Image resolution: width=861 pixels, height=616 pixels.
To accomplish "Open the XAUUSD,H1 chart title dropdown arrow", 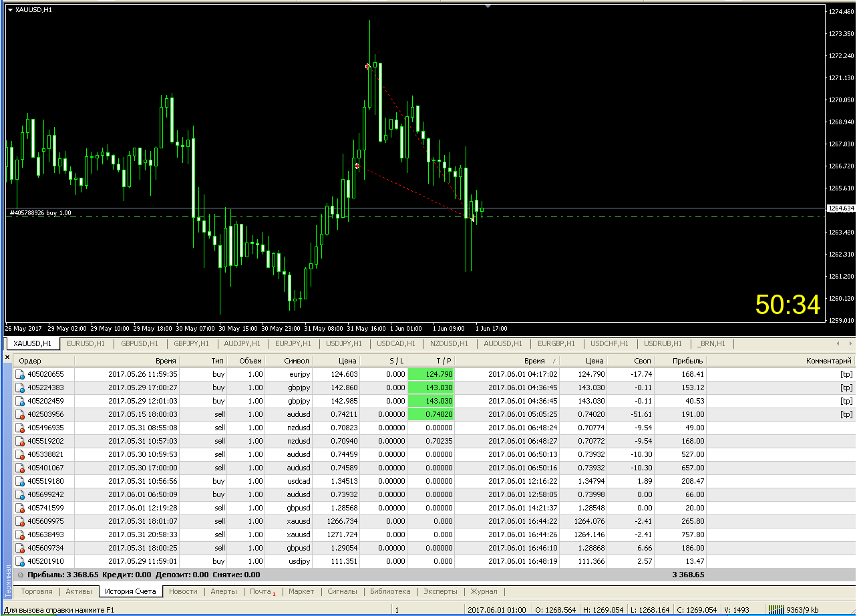I will coord(10,9).
